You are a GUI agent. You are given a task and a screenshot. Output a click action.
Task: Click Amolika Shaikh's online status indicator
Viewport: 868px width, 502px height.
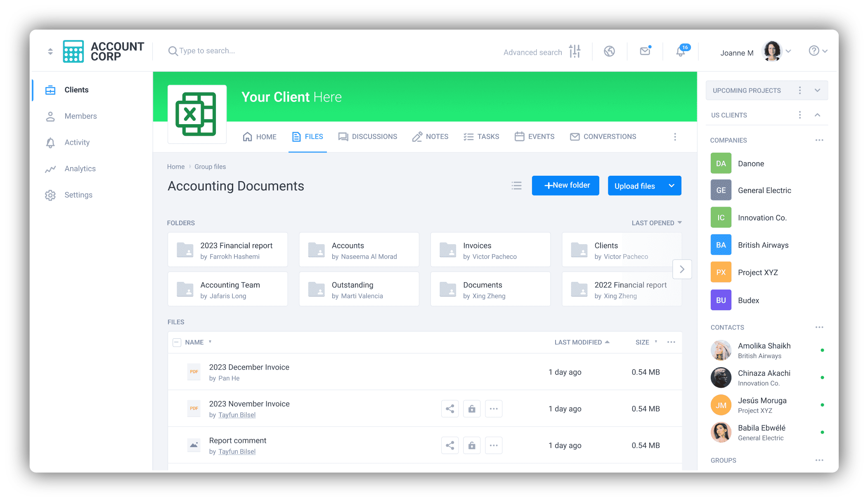[x=823, y=350]
